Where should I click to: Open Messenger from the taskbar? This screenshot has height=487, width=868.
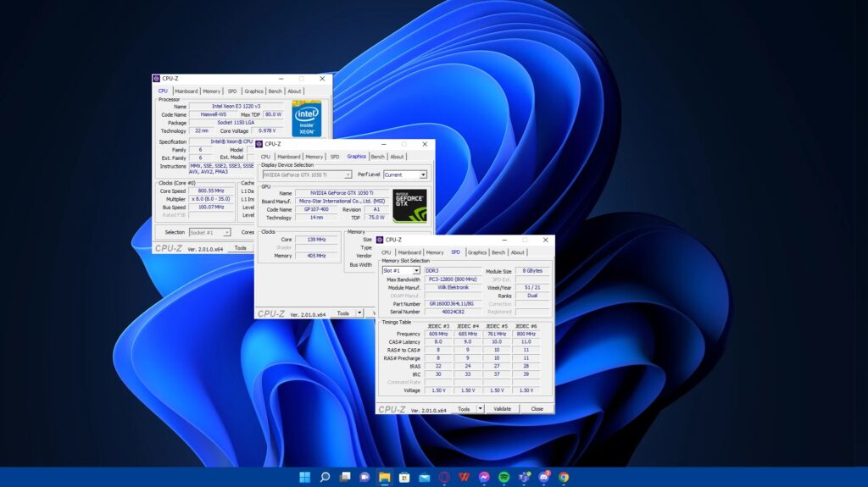(x=484, y=477)
